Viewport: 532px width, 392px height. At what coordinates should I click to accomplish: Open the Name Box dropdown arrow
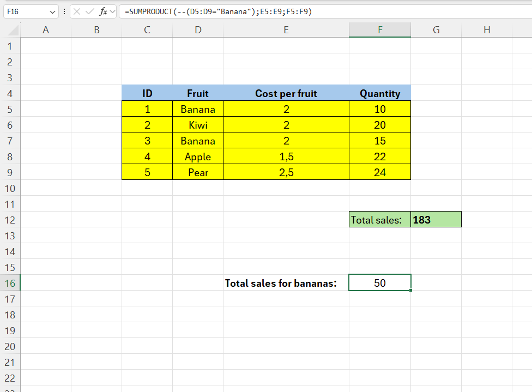(52, 11)
